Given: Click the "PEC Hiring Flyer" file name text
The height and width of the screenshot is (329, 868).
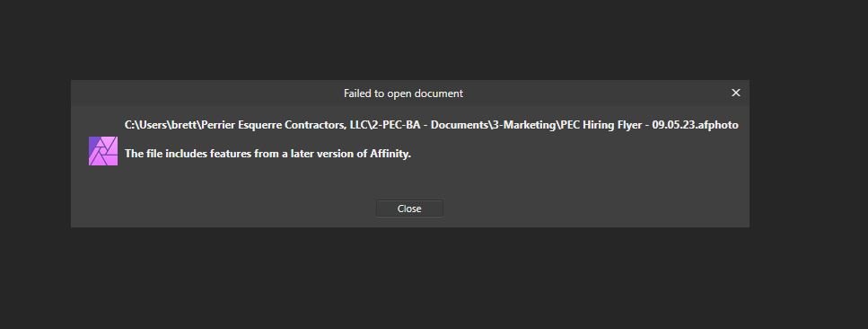Looking at the screenshot, I should pyautogui.click(x=601, y=125).
